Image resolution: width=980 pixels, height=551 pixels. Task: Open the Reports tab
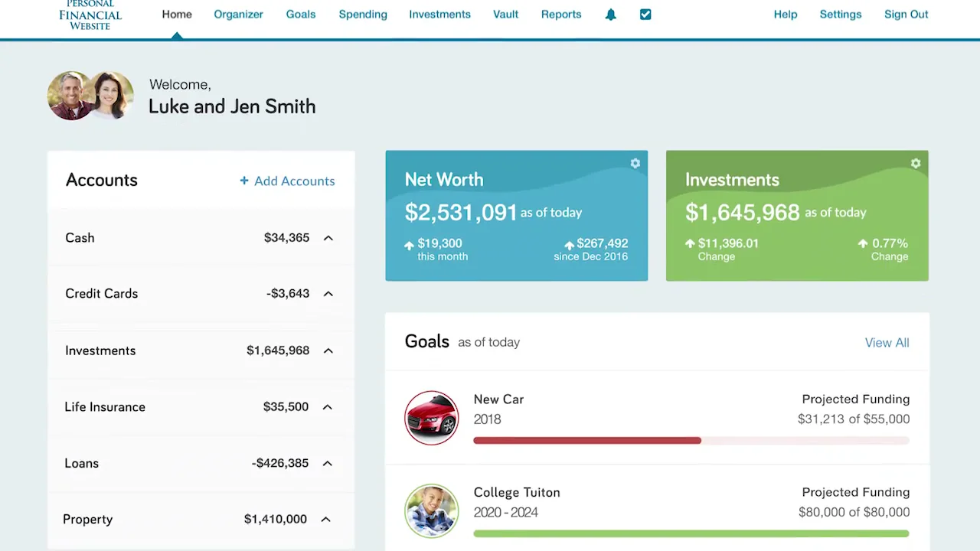pos(561,15)
